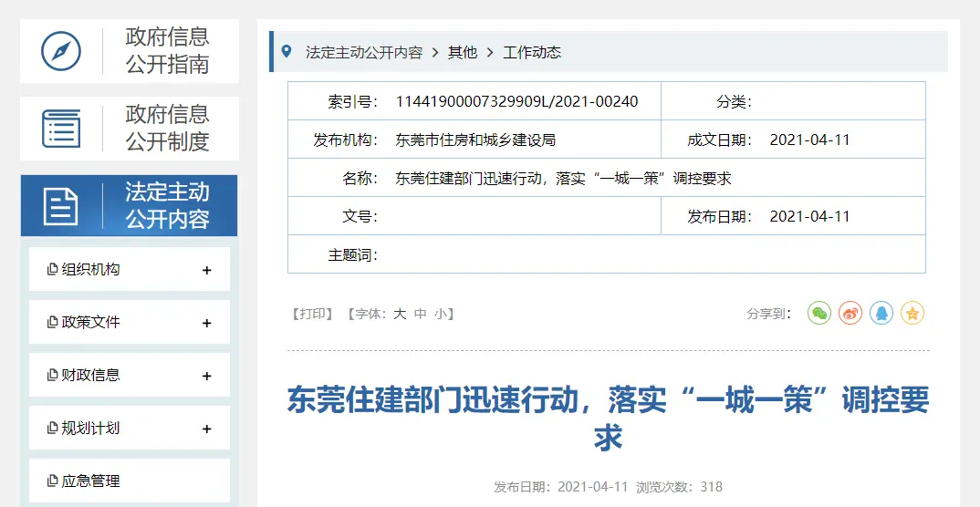This screenshot has width=980, height=507.
Task: Go to 工作动态 breadcrumb link
Action: 532,52
